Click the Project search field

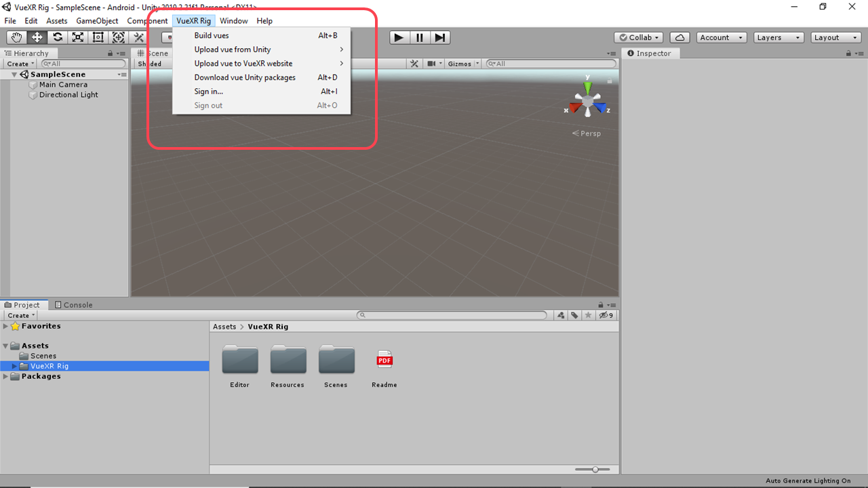(x=452, y=315)
